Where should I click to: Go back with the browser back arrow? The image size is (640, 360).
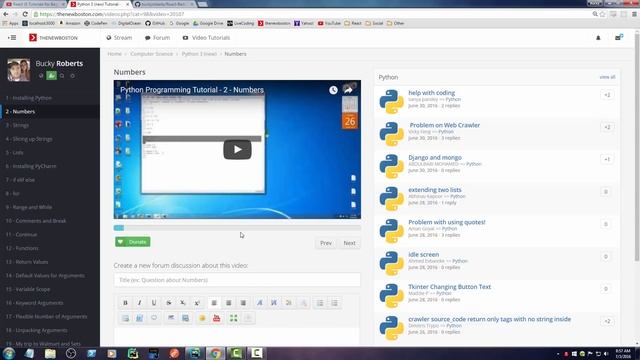coord(6,14)
